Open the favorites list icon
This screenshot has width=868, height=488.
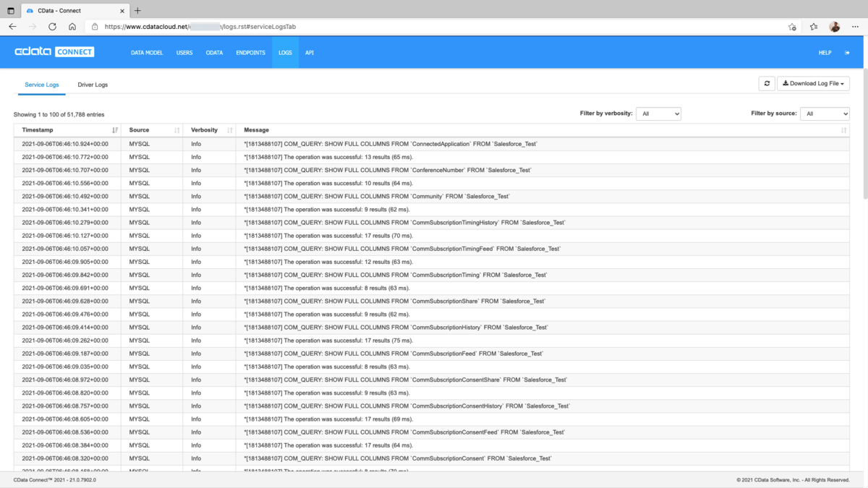(x=814, y=27)
